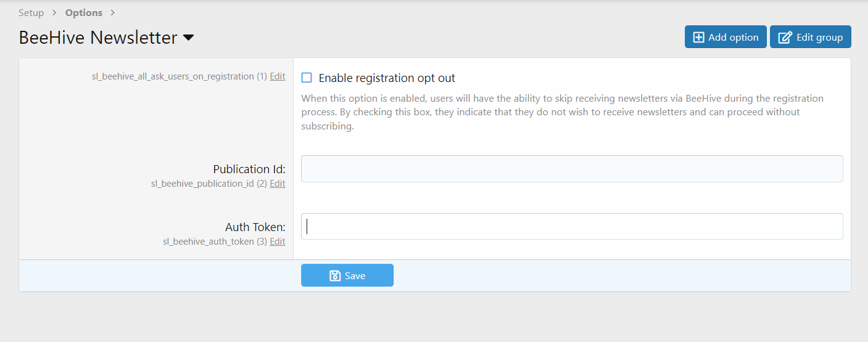
Task: Navigate to Options in the breadcrumb
Action: (x=84, y=13)
